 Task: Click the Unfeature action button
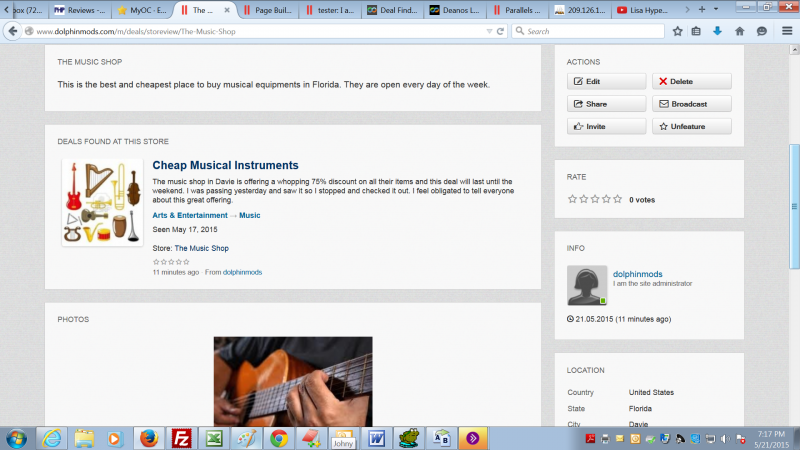(691, 126)
